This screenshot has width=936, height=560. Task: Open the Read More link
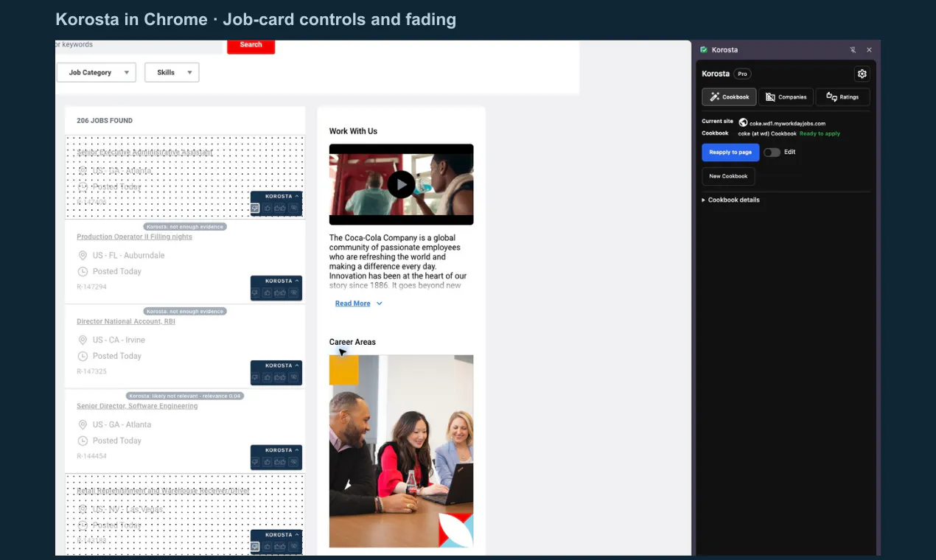[x=353, y=304]
